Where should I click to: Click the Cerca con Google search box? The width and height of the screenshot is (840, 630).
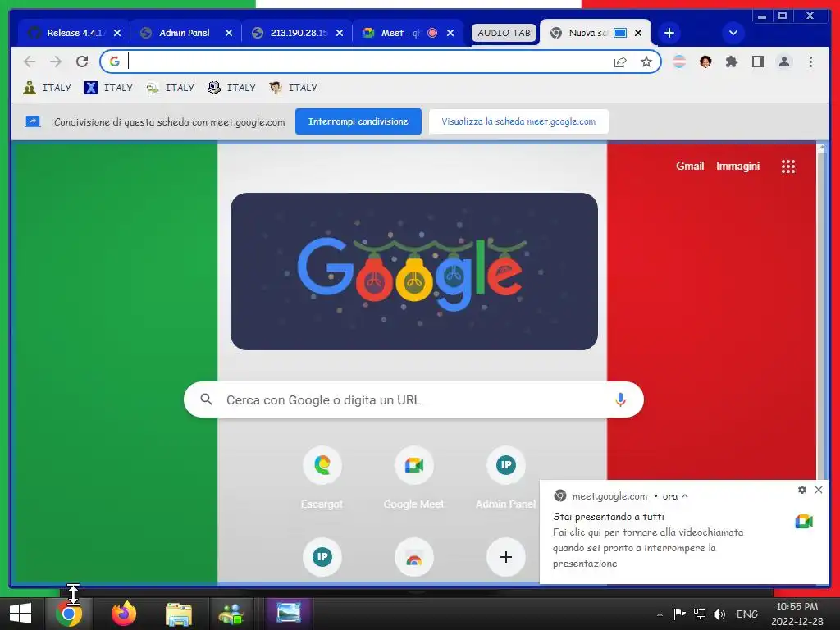point(413,399)
